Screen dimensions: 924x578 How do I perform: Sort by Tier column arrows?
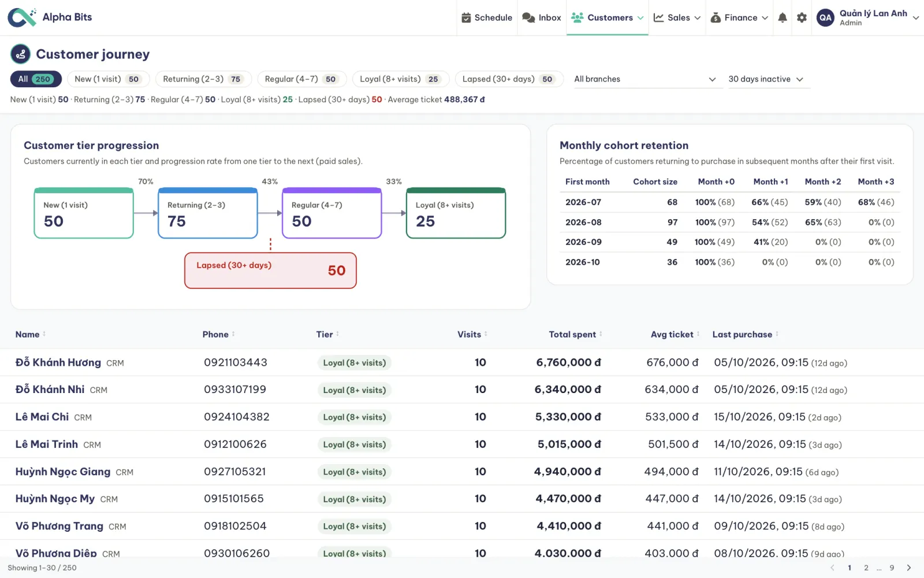(337, 334)
